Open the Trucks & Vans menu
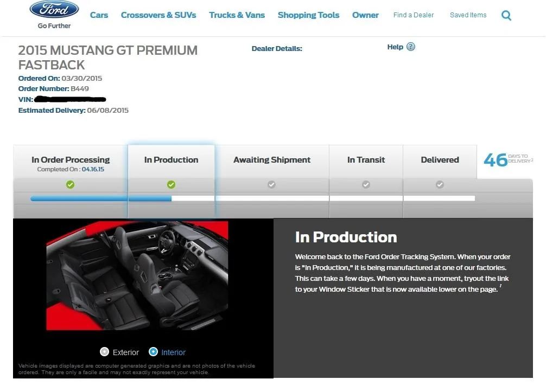Viewport: 546px width, 392px height. [x=237, y=15]
